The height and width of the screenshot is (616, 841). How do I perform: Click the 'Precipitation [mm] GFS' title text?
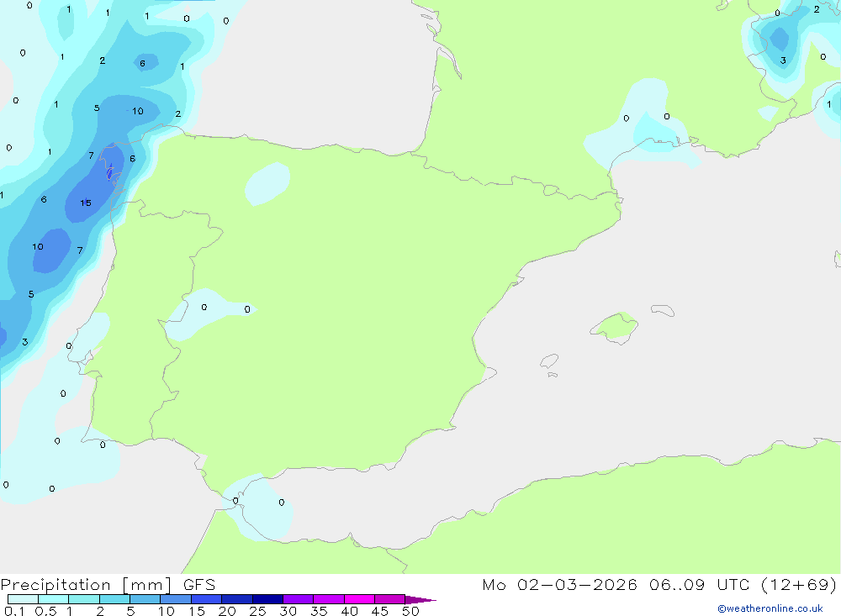pos(108,585)
